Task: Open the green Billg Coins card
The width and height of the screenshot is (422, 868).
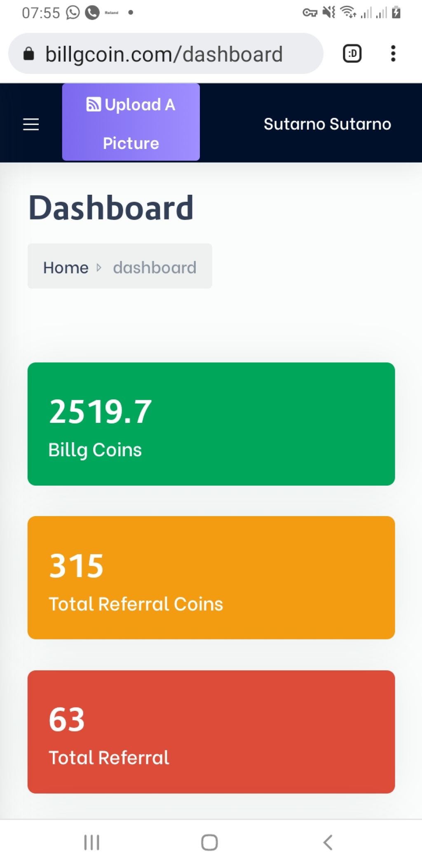Action: tap(211, 424)
